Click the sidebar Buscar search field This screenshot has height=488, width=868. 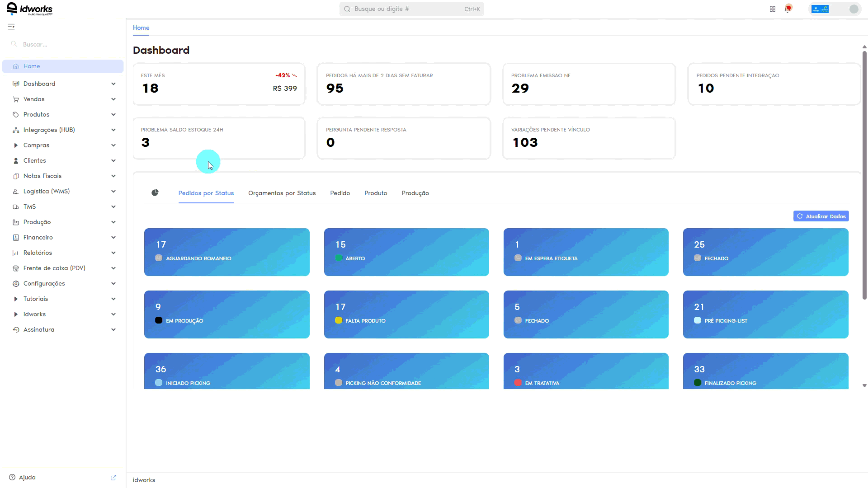click(x=63, y=44)
